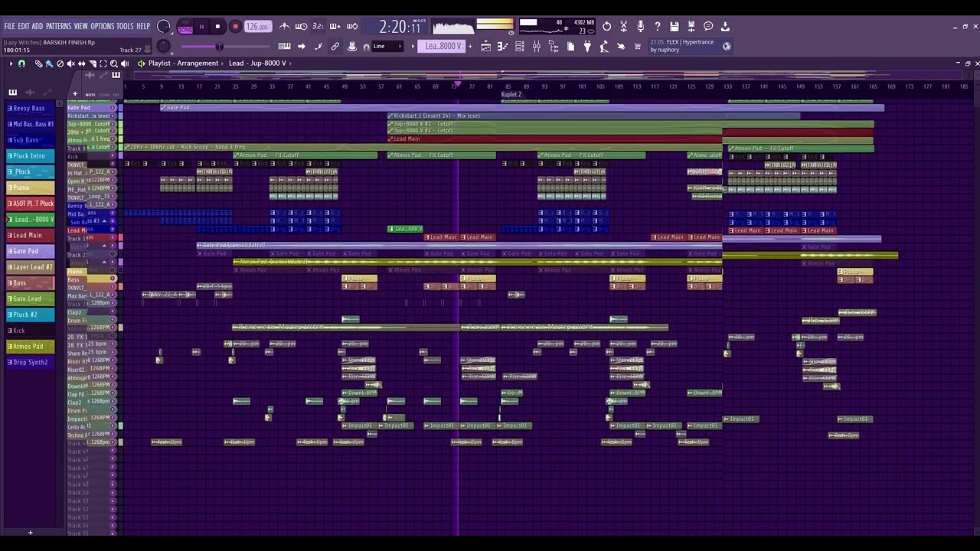Select the playlist Mute tool

[70, 64]
